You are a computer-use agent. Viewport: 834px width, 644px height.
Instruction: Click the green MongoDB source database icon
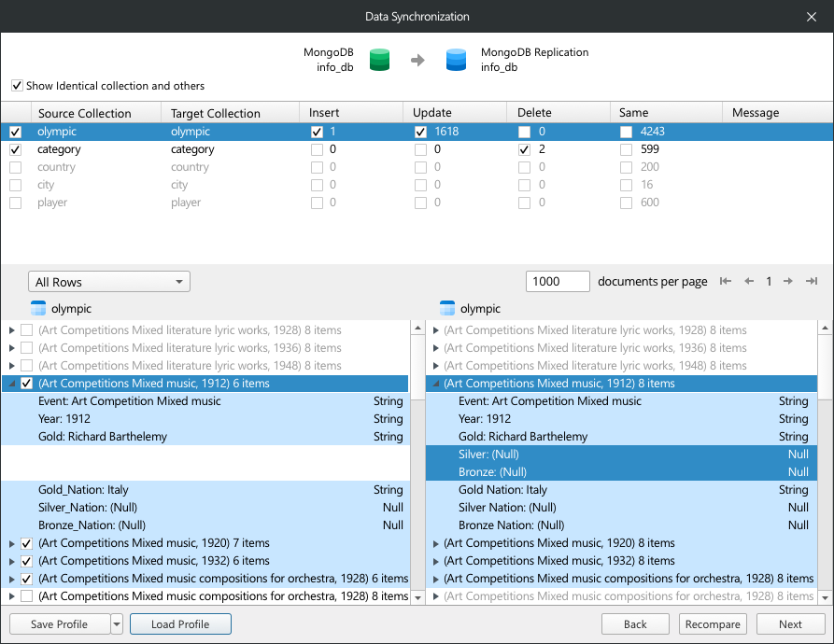tap(379, 60)
